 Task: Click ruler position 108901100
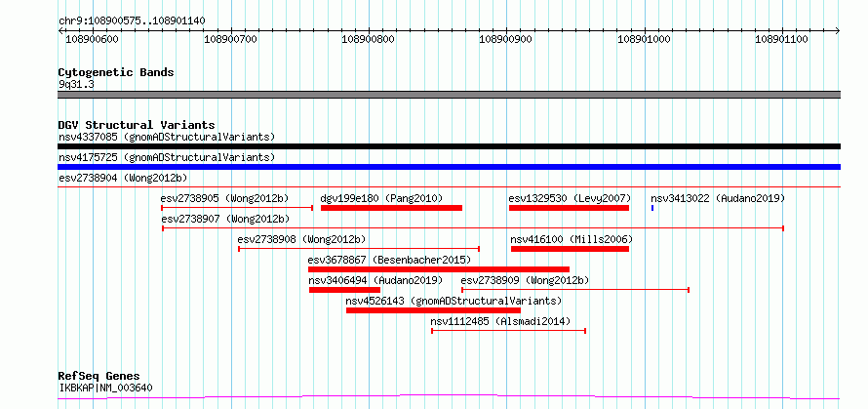pos(781,39)
